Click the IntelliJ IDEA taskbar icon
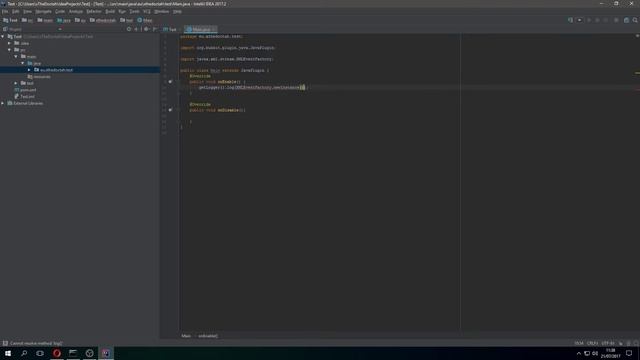 106,353
